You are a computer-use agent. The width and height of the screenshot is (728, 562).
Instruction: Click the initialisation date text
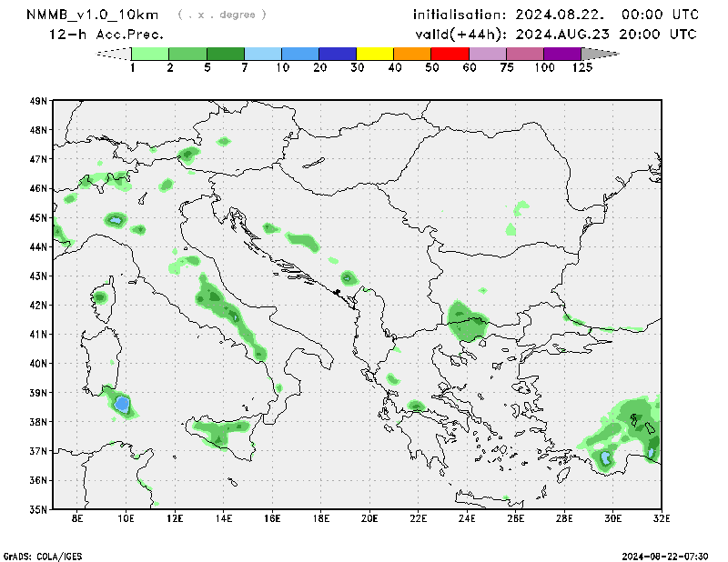click(555, 15)
